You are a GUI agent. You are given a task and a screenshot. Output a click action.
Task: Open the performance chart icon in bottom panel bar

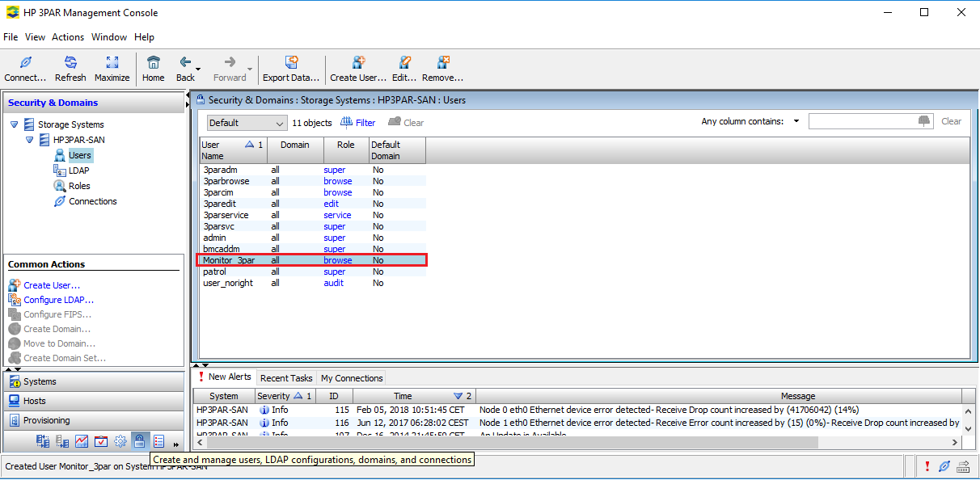81,441
